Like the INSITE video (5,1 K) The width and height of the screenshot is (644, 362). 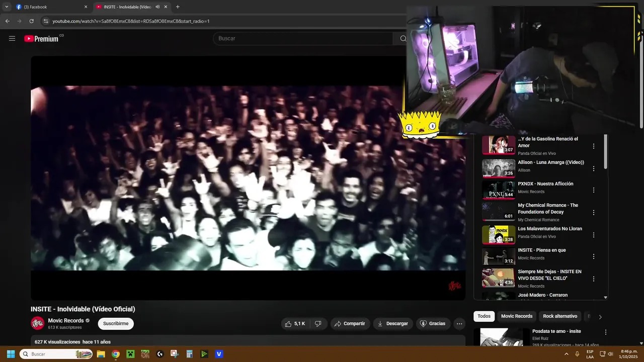coord(294,324)
